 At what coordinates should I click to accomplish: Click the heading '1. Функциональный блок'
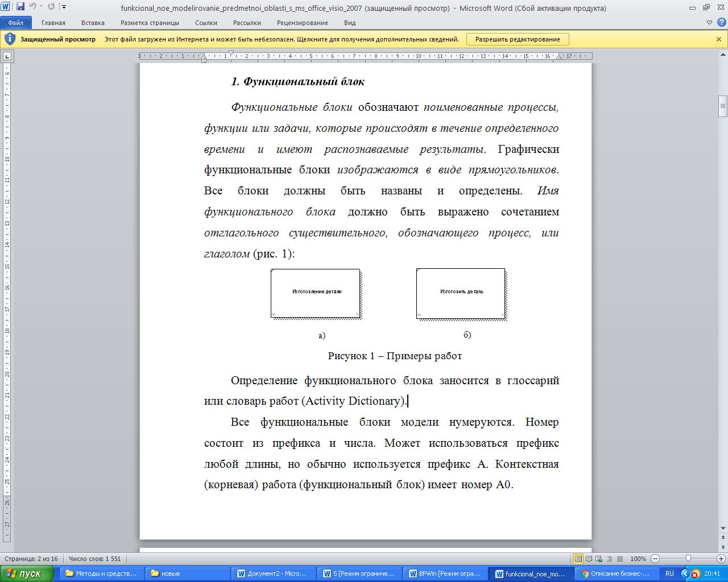[x=297, y=82]
